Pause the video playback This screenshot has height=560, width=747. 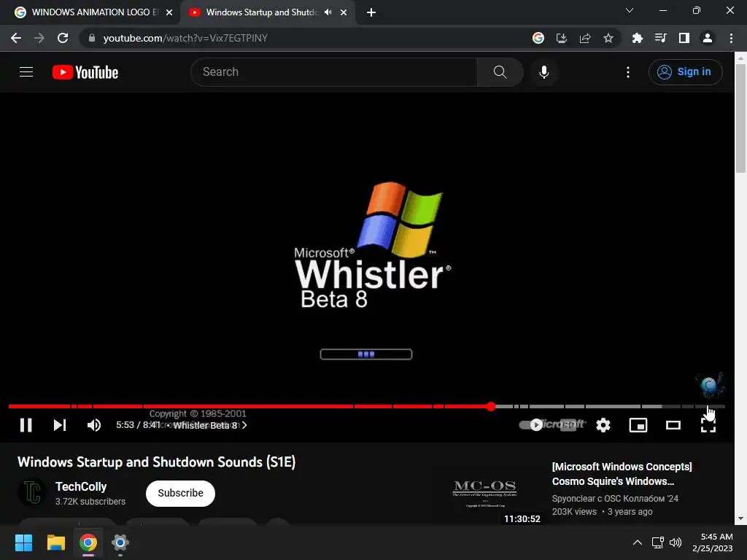point(26,425)
